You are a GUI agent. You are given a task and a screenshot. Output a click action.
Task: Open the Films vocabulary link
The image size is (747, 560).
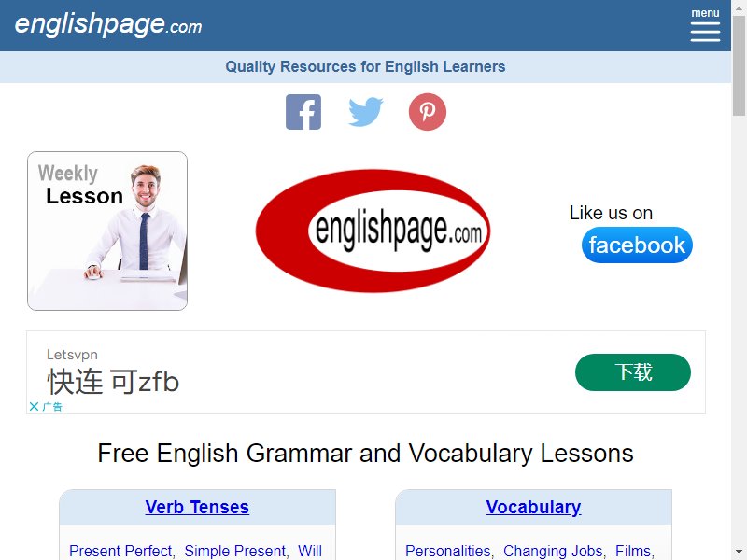[x=633, y=551]
